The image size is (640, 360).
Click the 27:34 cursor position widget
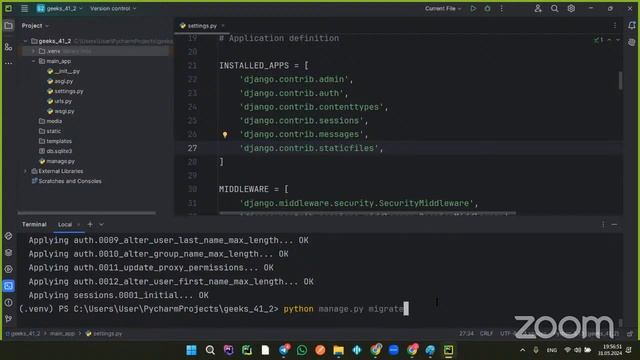tap(466, 333)
